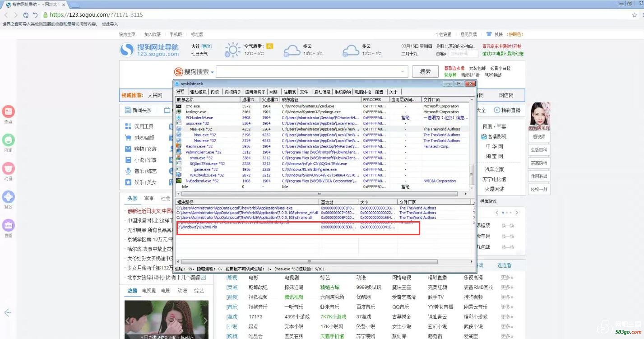The width and height of the screenshot is (644, 339).
Task: Switch to the 注册表 tab
Action: coord(290,92)
